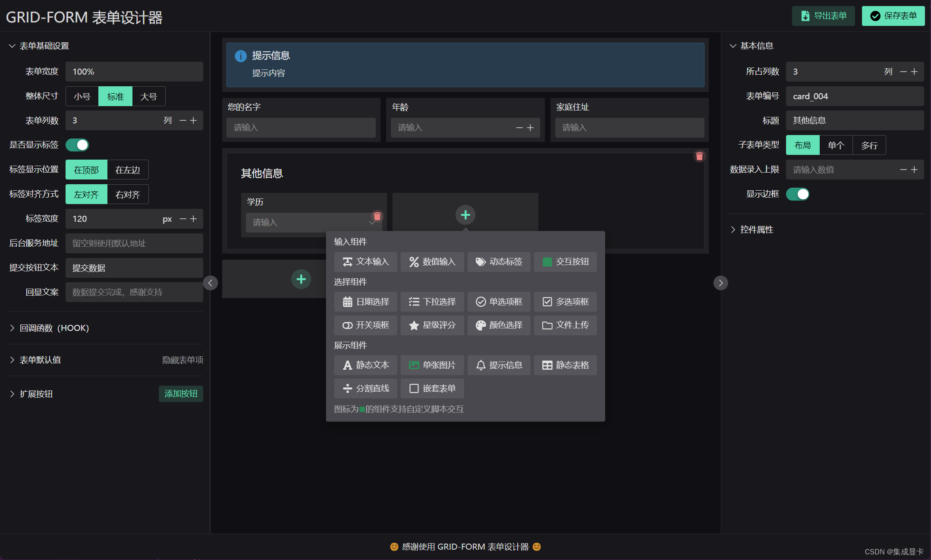Insert a single image component

pos(432,365)
